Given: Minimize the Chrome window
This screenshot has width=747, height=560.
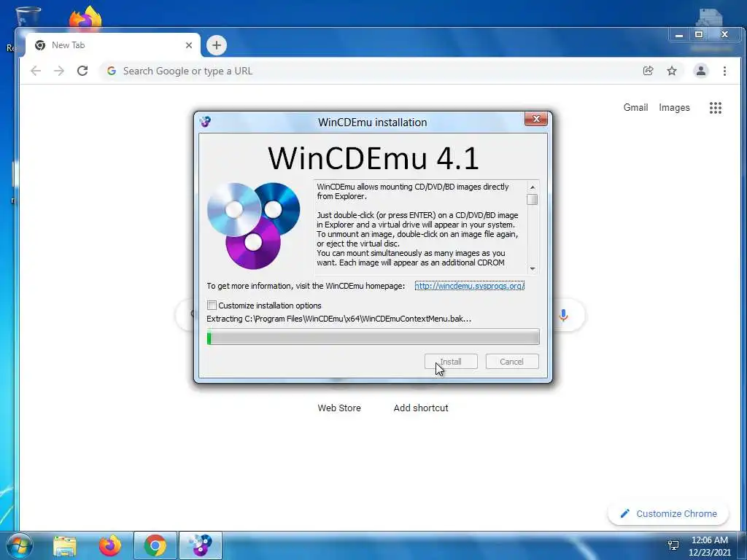Looking at the screenshot, I should pyautogui.click(x=679, y=34).
